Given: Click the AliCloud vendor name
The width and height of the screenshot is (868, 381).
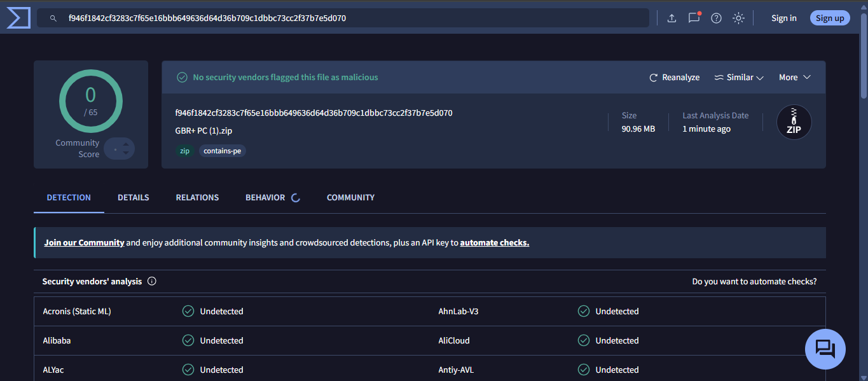Looking at the screenshot, I should point(454,340).
